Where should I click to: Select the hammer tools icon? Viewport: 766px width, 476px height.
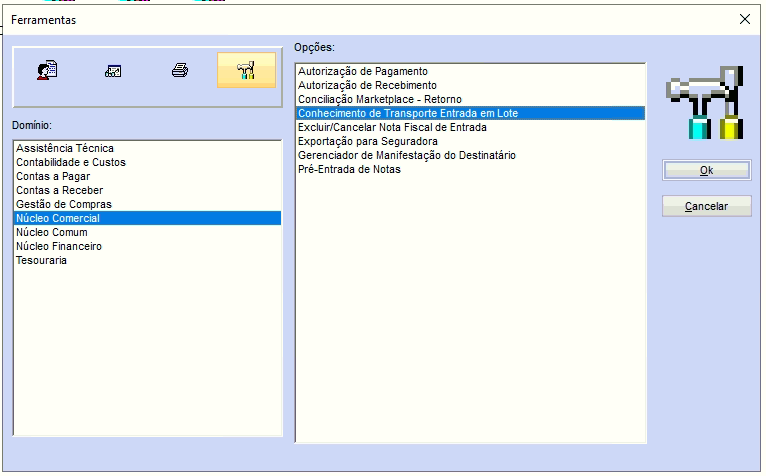click(x=246, y=71)
